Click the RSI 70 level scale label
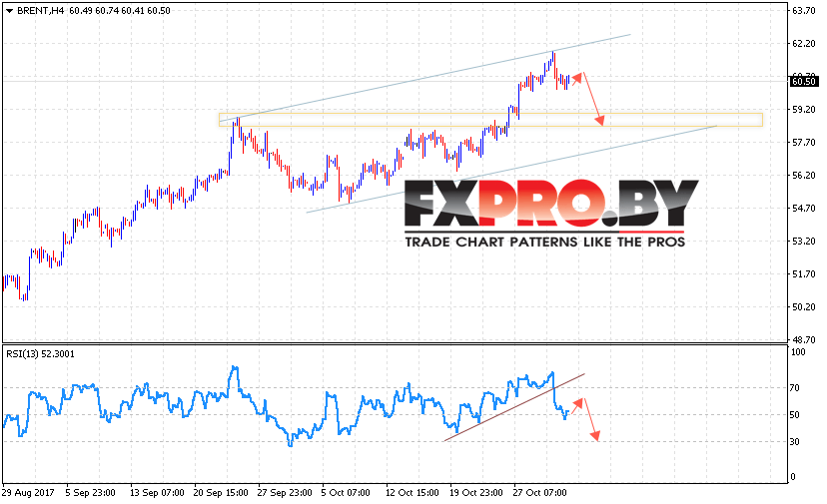The image size is (827, 504). point(794,388)
